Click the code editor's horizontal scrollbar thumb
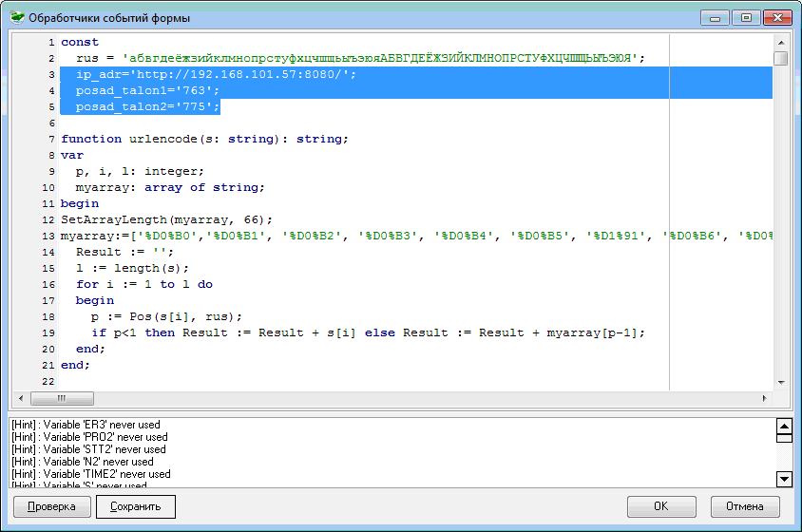The image size is (802, 532). [x=62, y=398]
